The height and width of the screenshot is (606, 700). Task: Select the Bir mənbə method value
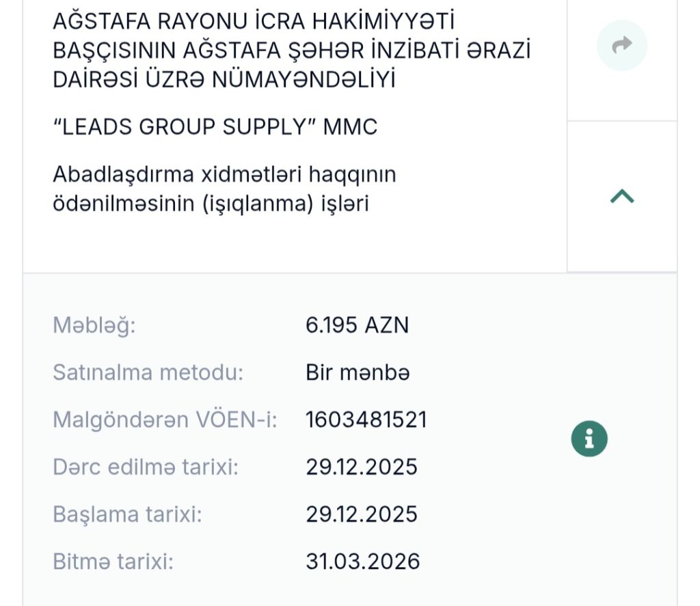click(357, 373)
